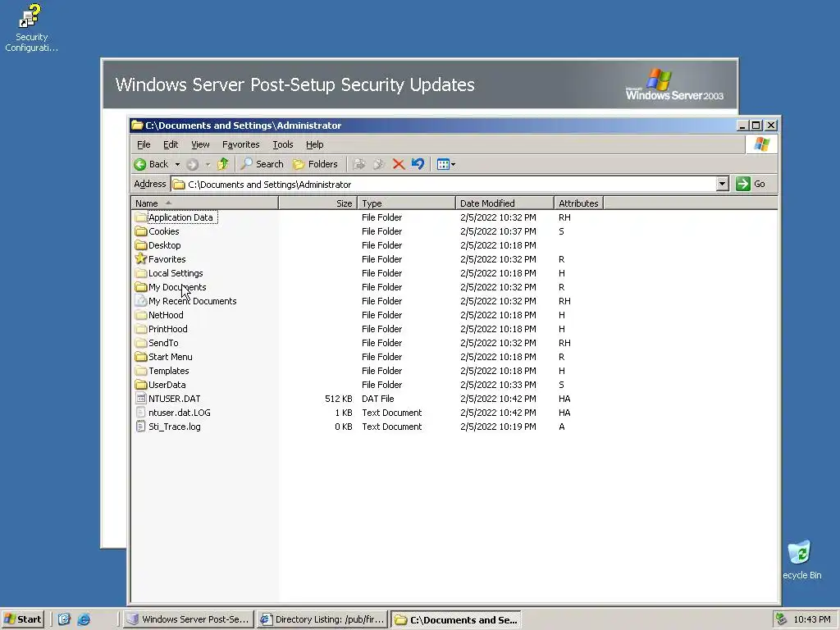Sort by Date Modified column header
Viewport: 840px width, 630px height.
(504, 203)
